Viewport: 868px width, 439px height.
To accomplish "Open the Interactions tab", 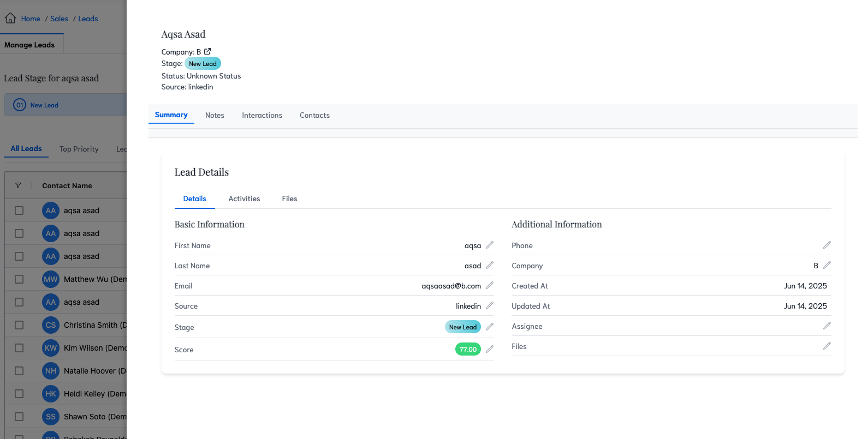I will click(x=262, y=115).
